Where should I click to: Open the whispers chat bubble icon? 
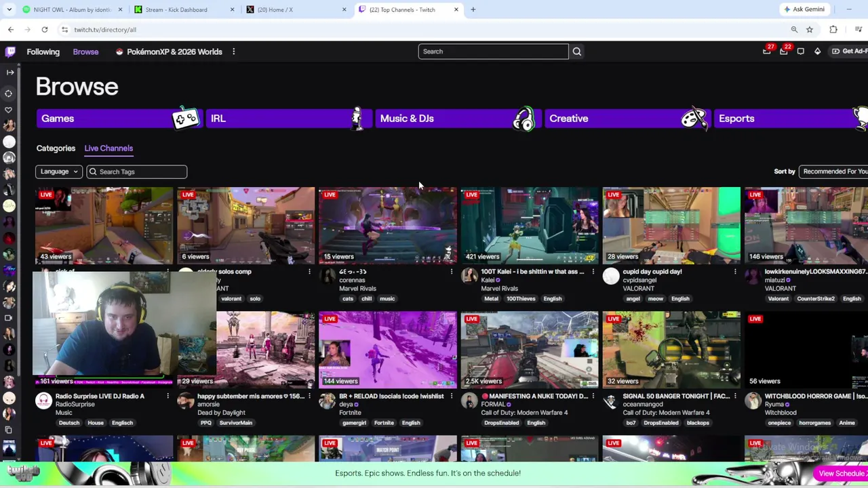[801, 52]
